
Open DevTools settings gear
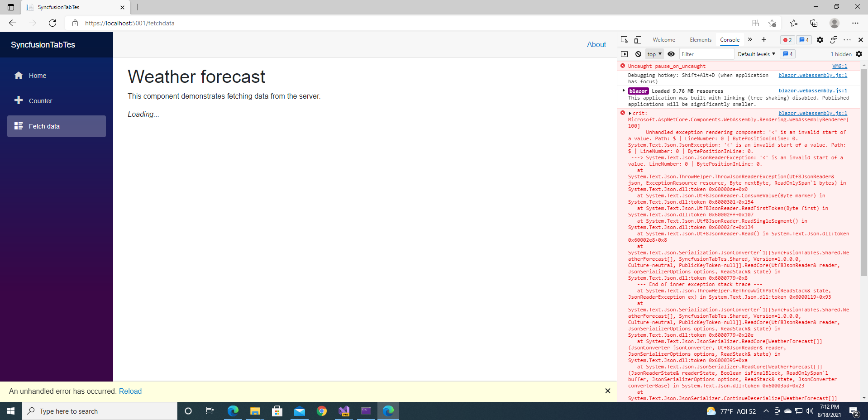pyautogui.click(x=820, y=40)
